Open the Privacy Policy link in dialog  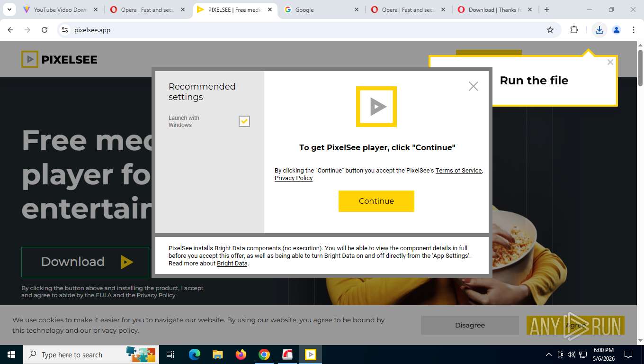[x=294, y=178]
